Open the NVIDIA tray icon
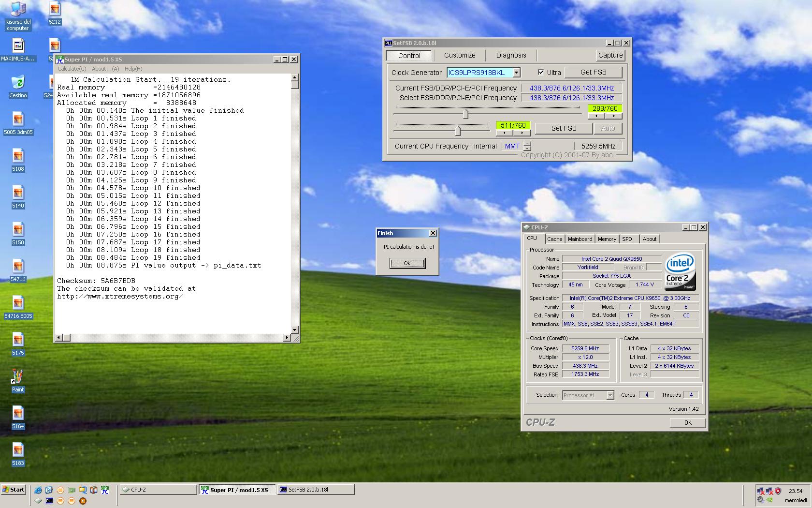 point(770,500)
